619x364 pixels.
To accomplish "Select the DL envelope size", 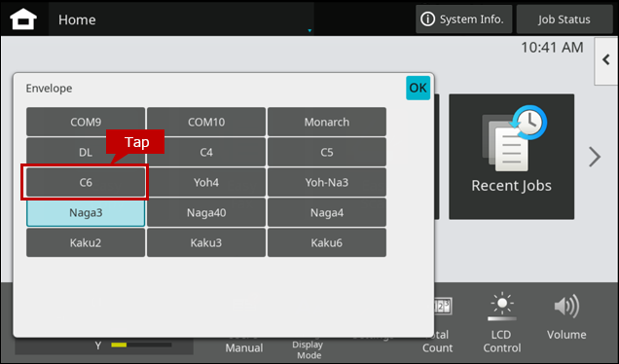I will [86, 152].
